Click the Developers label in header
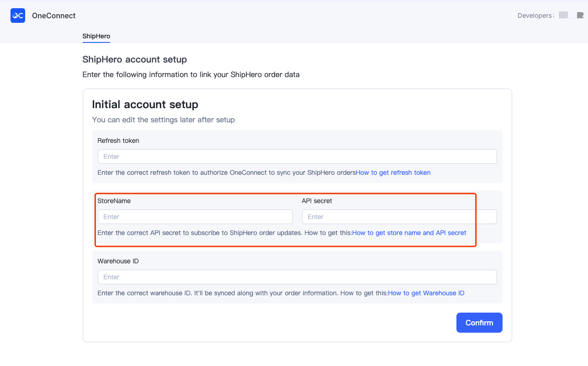Image resolution: width=588 pixels, height=366 pixels. 535,16
